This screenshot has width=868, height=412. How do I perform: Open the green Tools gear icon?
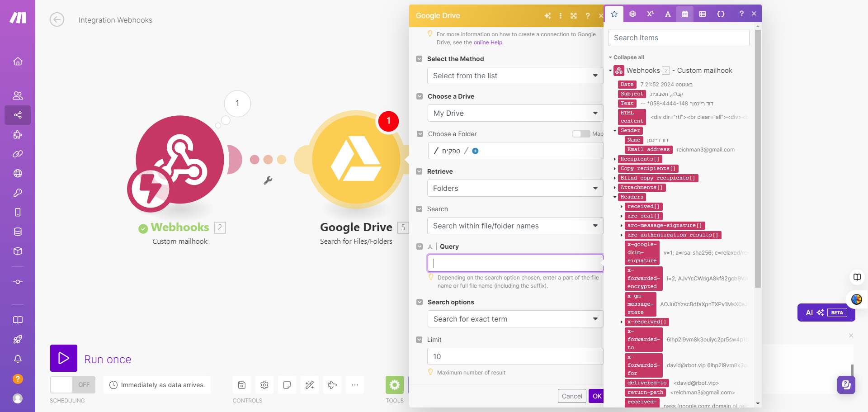point(395,385)
